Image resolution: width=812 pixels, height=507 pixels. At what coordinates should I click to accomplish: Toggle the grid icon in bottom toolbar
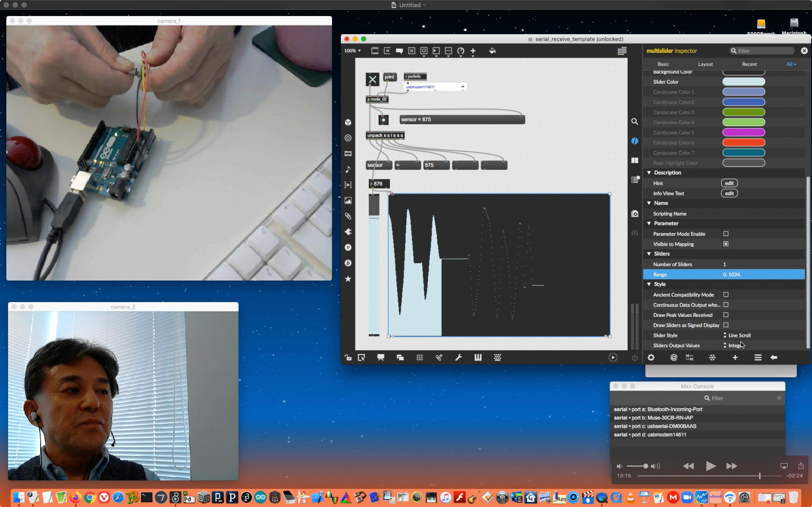(x=419, y=358)
